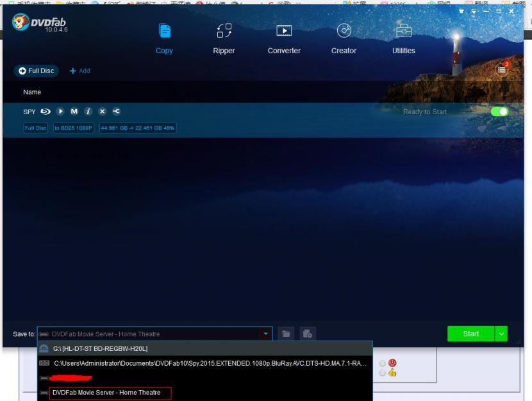Start the copy process
532x401 pixels.
471,334
